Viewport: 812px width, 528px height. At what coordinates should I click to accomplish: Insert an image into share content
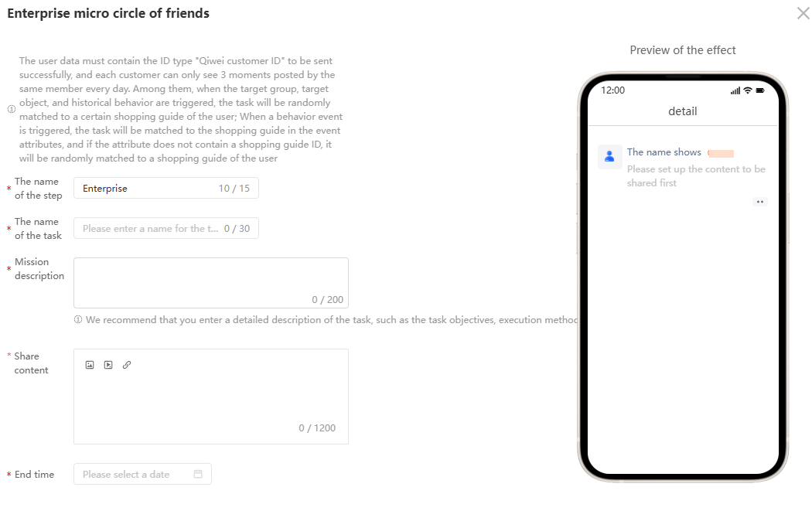[90, 365]
